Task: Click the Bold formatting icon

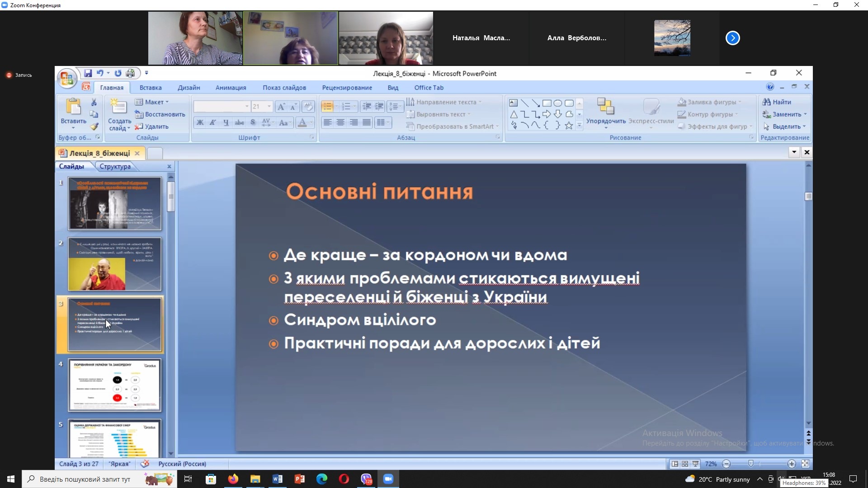Action: coord(200,122)
